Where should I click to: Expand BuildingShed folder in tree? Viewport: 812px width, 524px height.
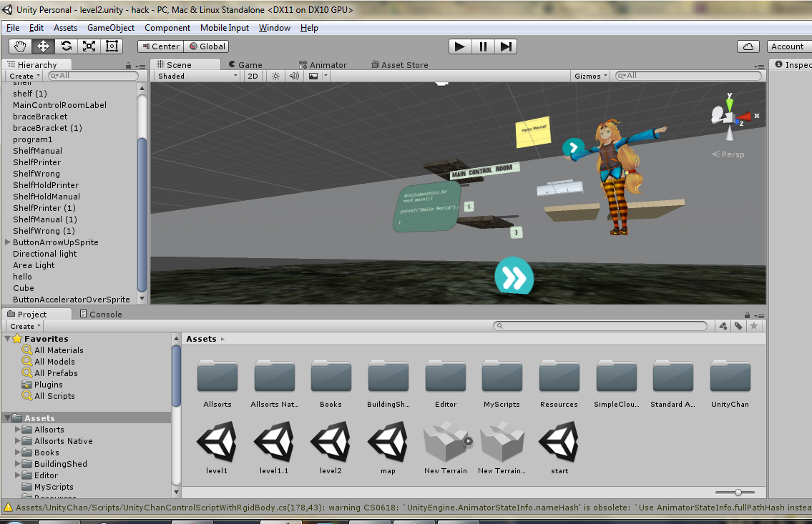tap(18, 463)
